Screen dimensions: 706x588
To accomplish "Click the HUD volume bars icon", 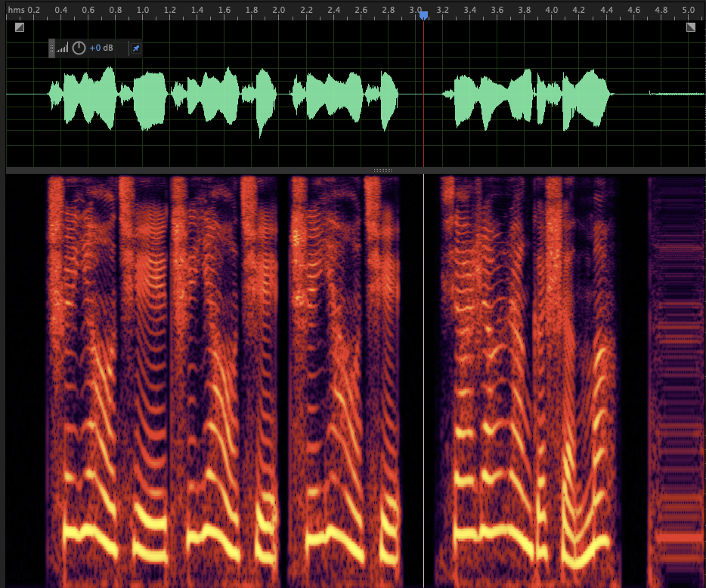I will click(63, 48).
